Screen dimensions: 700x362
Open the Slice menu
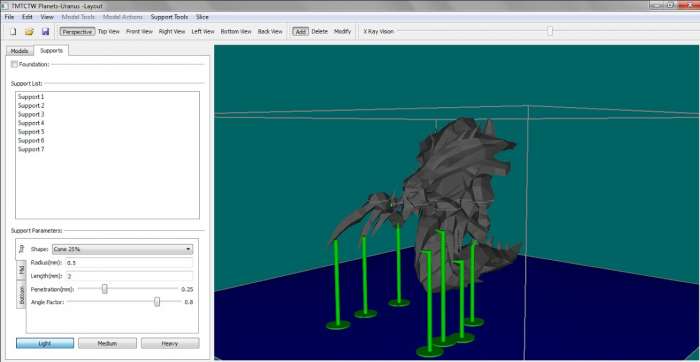pyautogui.click(x=202, y=17)
